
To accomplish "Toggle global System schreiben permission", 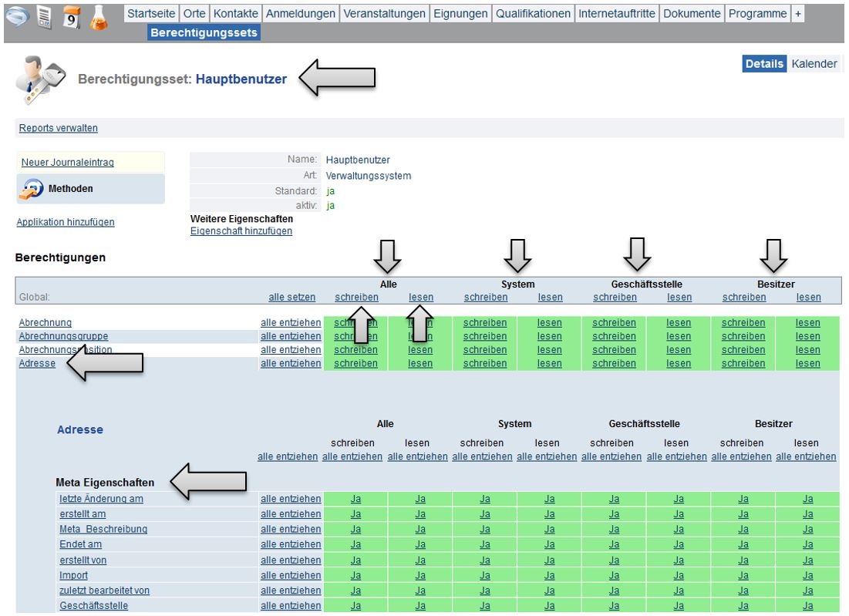I will click(x=485, y=297).
